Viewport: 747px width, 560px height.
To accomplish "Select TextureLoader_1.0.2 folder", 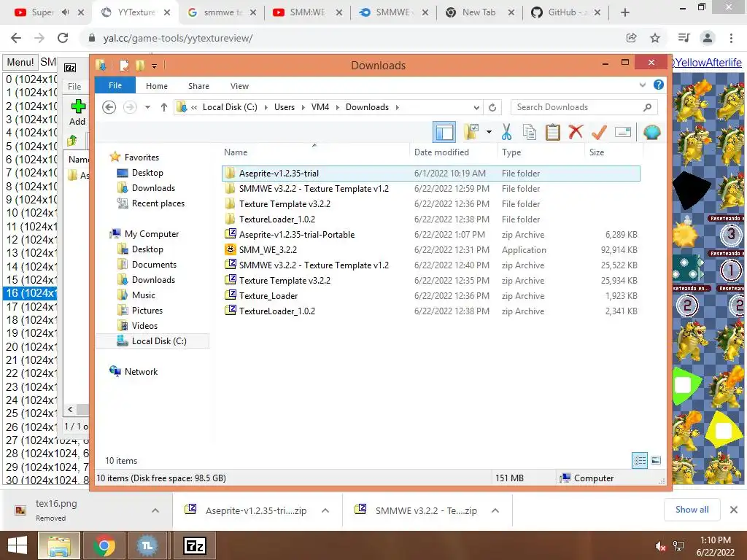I will pyautogui.click(x=430, y=219).
